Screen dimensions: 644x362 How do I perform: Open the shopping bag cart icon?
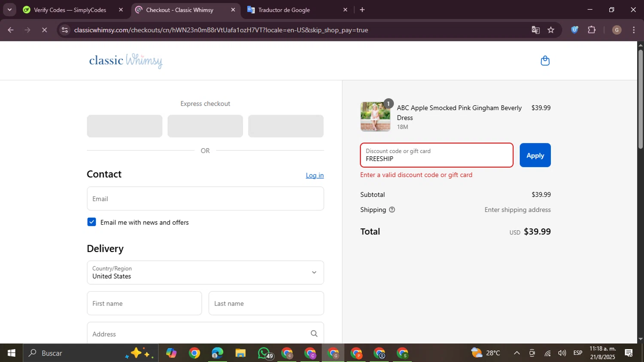tap(545, 61)
